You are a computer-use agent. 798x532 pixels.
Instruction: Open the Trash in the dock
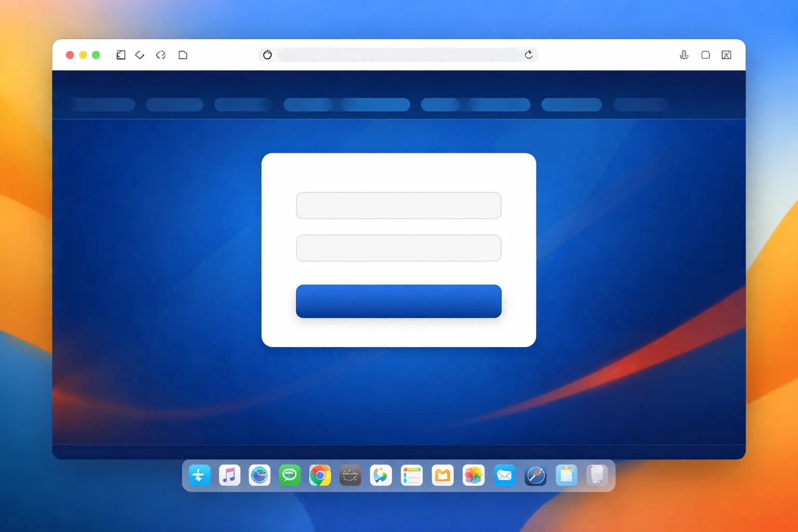(x=597, y=475)
